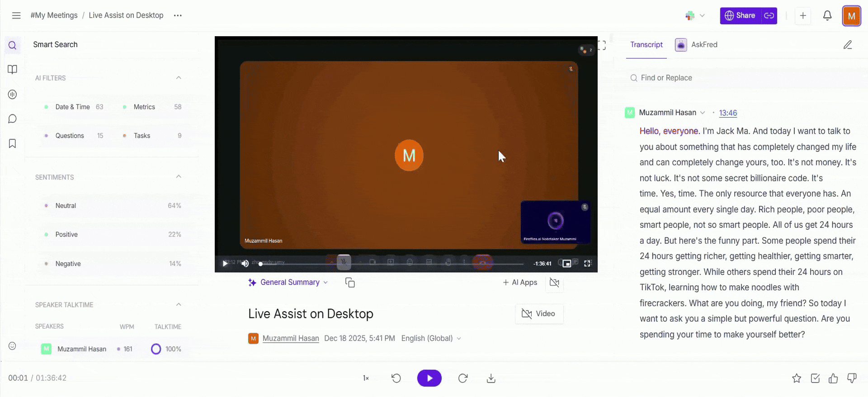Screen dimensions: 868x397
Task: Switch to the AskFred tab
Action: 696,45
